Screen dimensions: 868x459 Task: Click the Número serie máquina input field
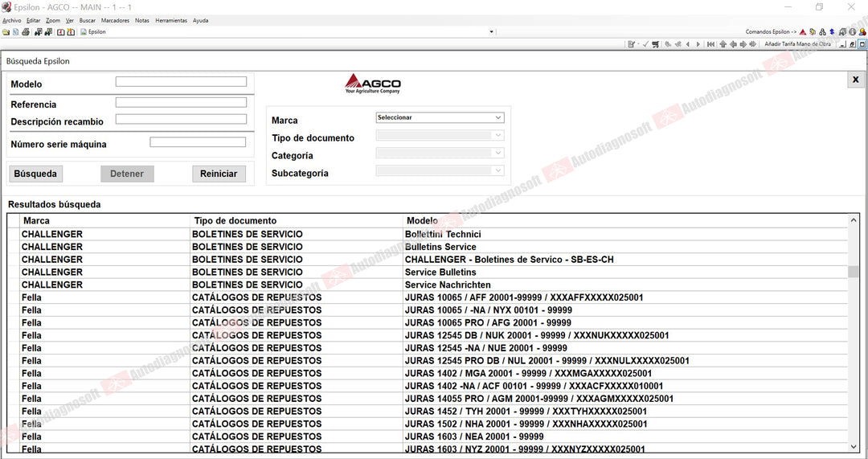[198, 142]
